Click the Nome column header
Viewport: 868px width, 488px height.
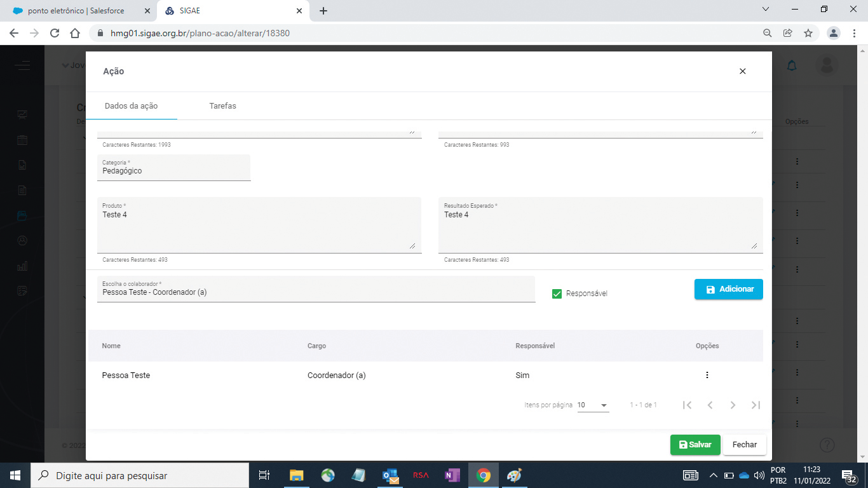click(111, 346)
